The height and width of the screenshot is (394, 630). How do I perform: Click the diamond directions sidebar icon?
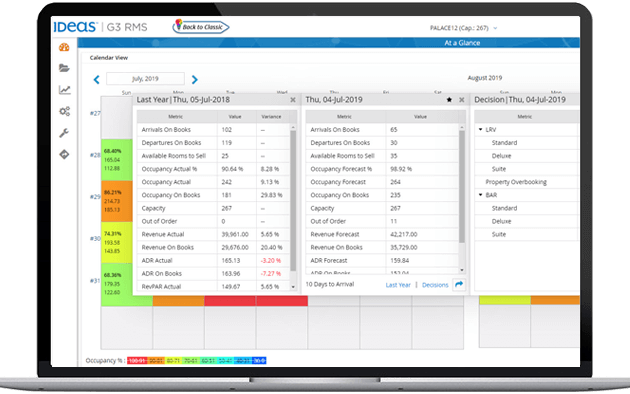[64, 154]
